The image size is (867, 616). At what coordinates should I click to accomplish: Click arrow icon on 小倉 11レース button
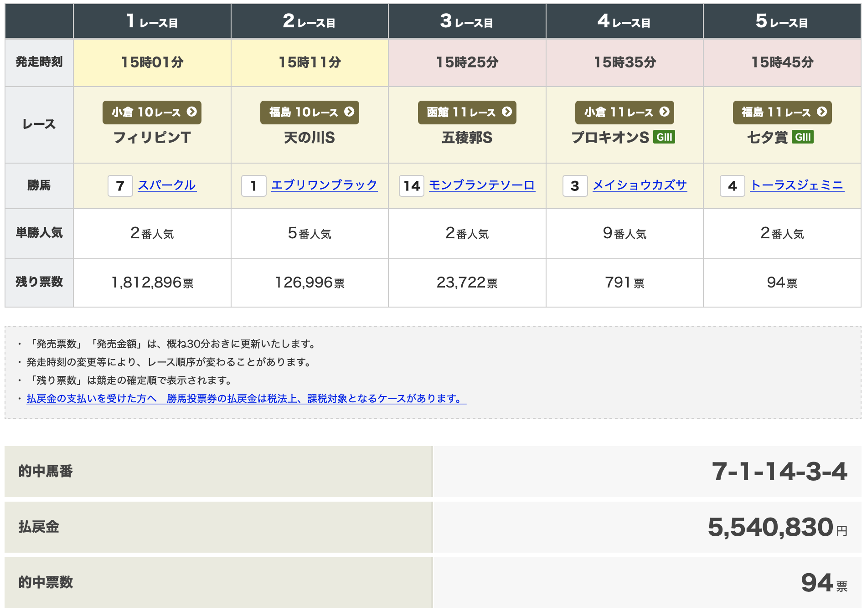pyautogui.click(x=665, y=112)
